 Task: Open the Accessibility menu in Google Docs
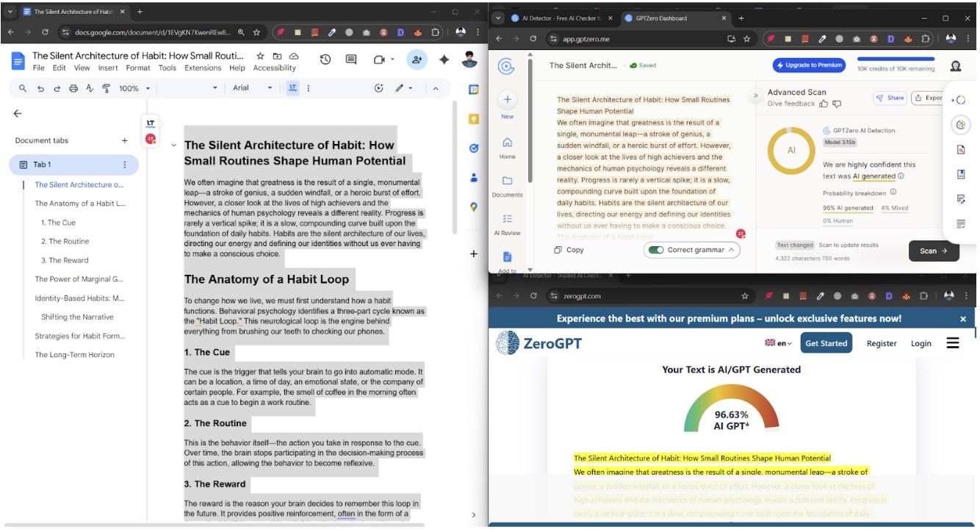coord(274,68)
